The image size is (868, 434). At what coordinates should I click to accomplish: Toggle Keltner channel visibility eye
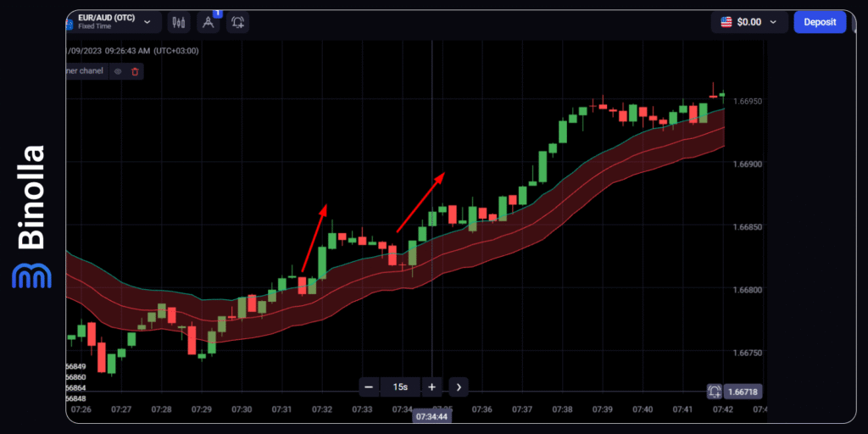[118, 71]
